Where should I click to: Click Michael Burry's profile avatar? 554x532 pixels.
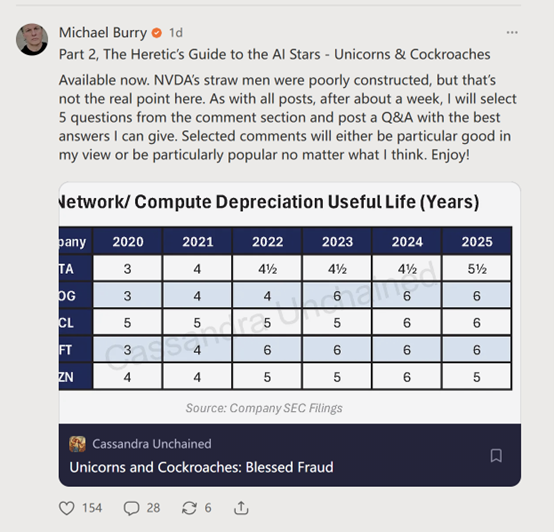(x=32, y=39)
